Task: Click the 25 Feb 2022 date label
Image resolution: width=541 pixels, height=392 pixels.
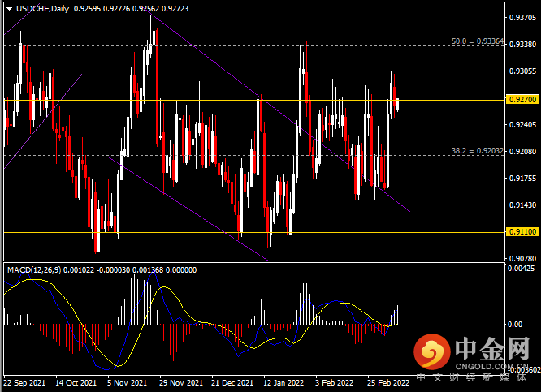Action: click(387, 381)
